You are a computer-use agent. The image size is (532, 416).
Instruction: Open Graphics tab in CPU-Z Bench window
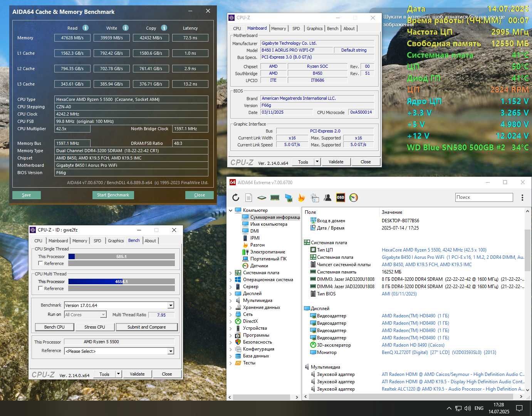[x=116, y=241]
